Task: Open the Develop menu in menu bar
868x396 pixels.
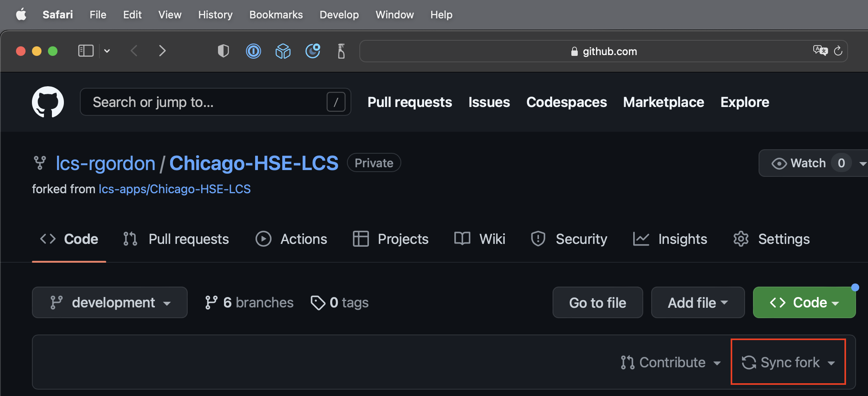Action: 339,15
